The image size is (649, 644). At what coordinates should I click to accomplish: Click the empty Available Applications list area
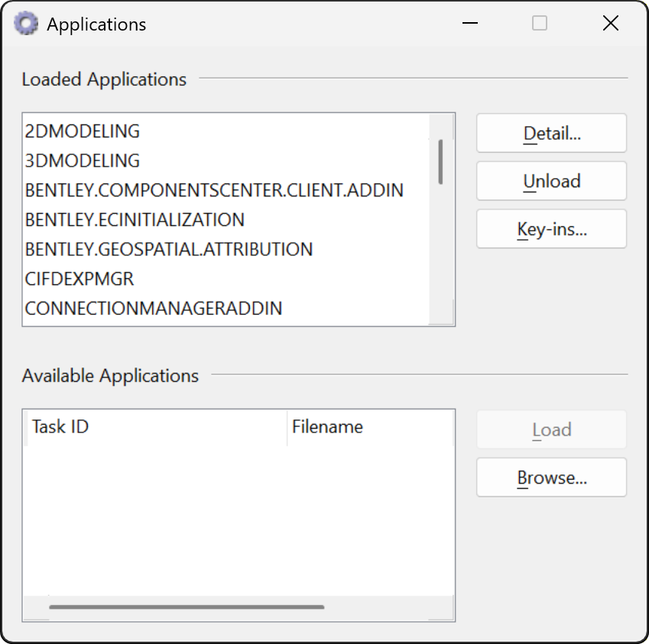pos(239,520)
